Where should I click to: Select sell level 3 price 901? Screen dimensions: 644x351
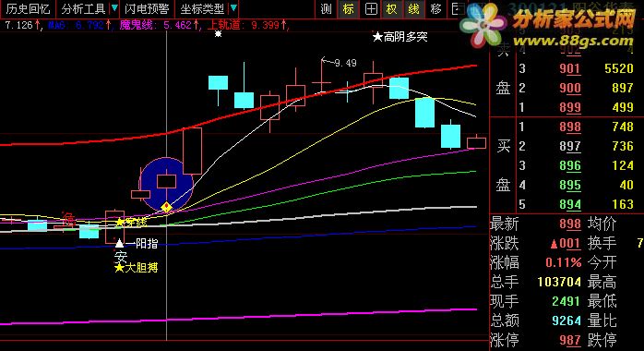(570, 68)
